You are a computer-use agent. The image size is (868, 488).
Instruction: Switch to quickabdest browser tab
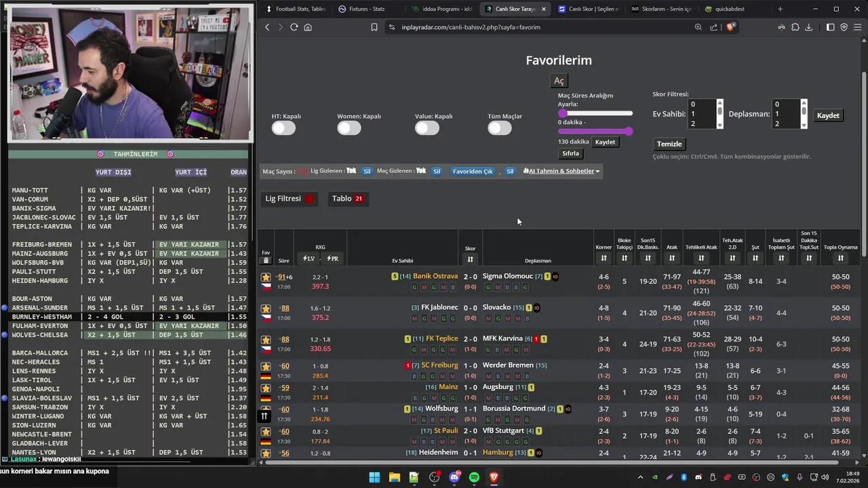[734, 9]
